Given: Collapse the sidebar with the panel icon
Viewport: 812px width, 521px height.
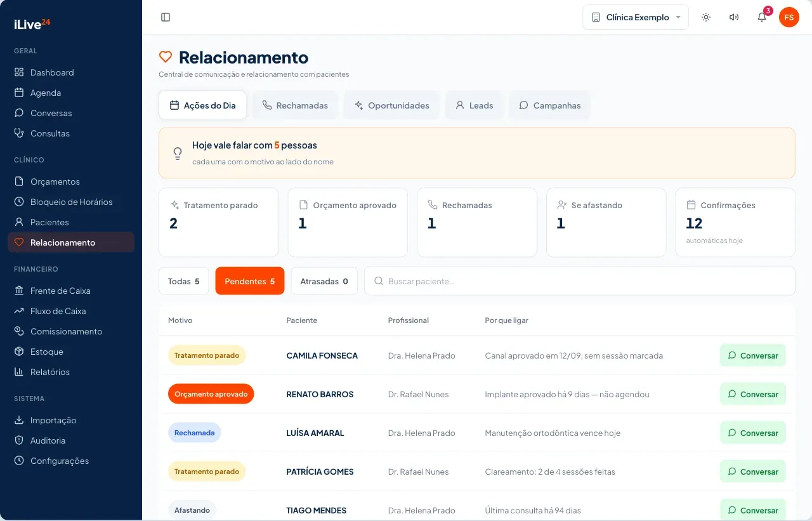Looking at the screenshot, I should (x=166, y=17).
